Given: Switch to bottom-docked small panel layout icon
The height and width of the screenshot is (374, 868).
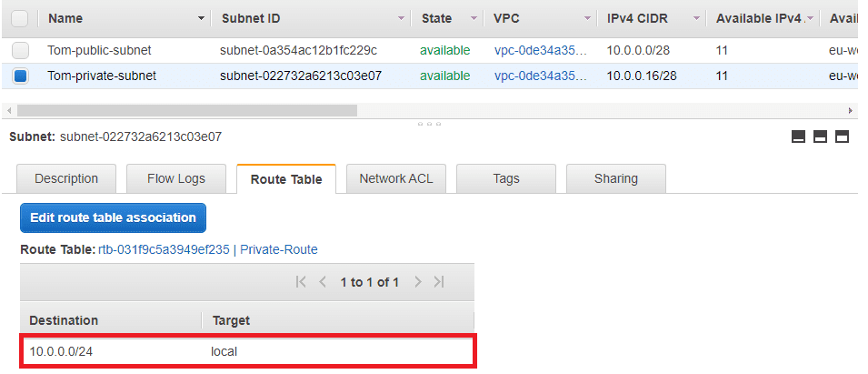Looking at the screenshot, I should [x=799, y=136].
